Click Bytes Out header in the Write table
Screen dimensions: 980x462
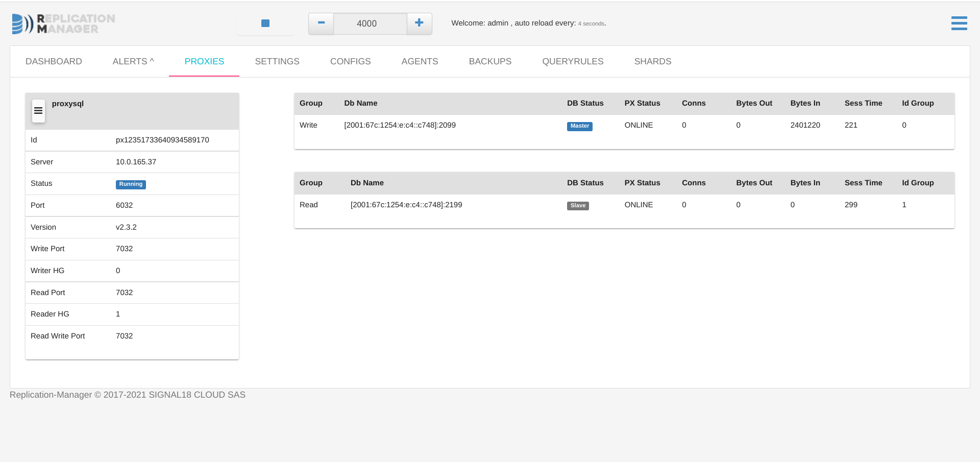(754, 103)
